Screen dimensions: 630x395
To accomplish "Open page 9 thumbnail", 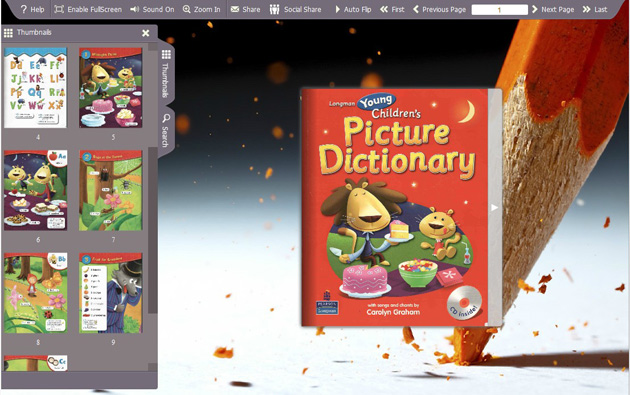I will point(110,293).
